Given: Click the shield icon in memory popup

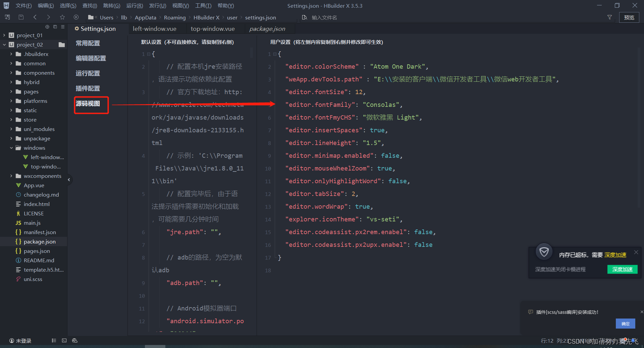Looking at the screenshot, I should click(x=544, y=252).
